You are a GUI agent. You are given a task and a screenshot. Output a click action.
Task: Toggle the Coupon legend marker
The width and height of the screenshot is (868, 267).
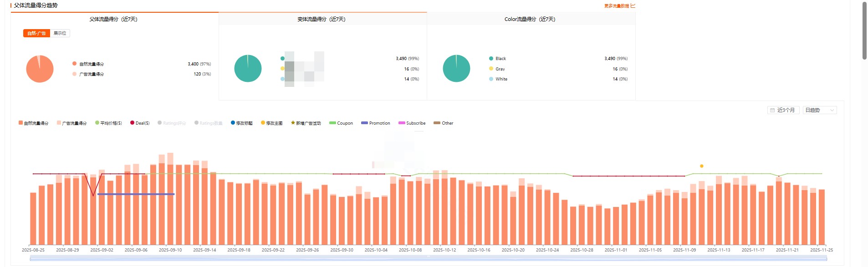(332, 123)
